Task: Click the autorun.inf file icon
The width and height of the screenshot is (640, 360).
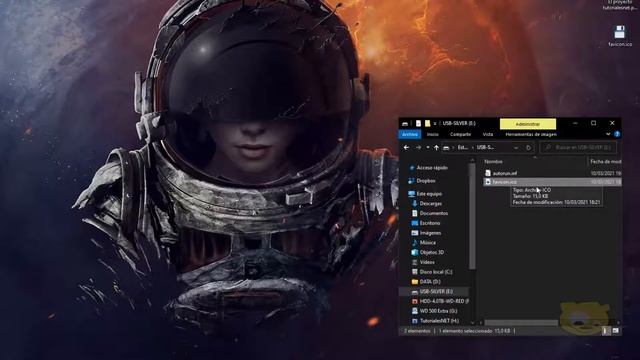Action: [x=488, y=173]
